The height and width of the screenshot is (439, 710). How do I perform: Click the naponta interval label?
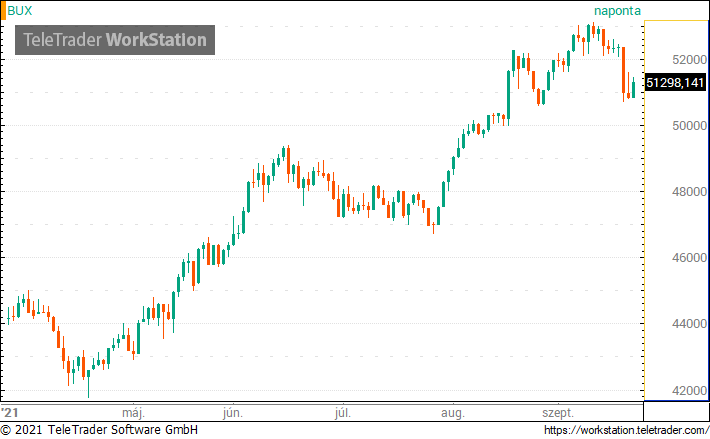[617, 11]
